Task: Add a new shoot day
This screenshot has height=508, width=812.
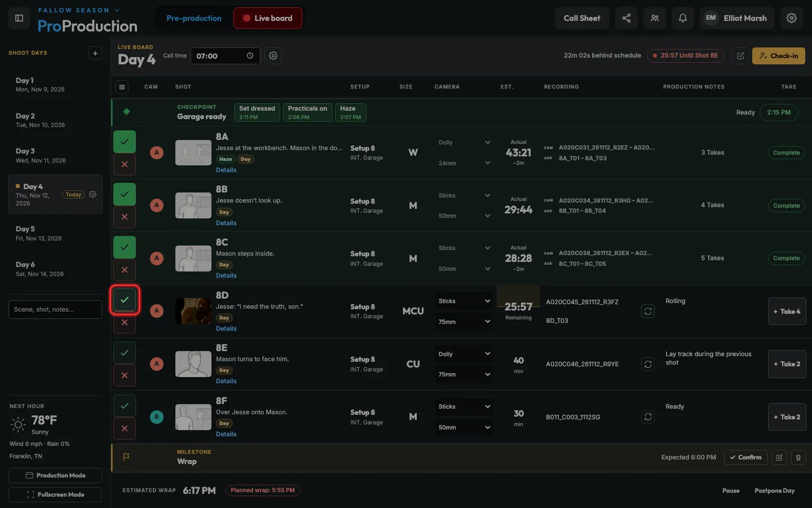Action: pyautogui.click(x=95, y=53)
